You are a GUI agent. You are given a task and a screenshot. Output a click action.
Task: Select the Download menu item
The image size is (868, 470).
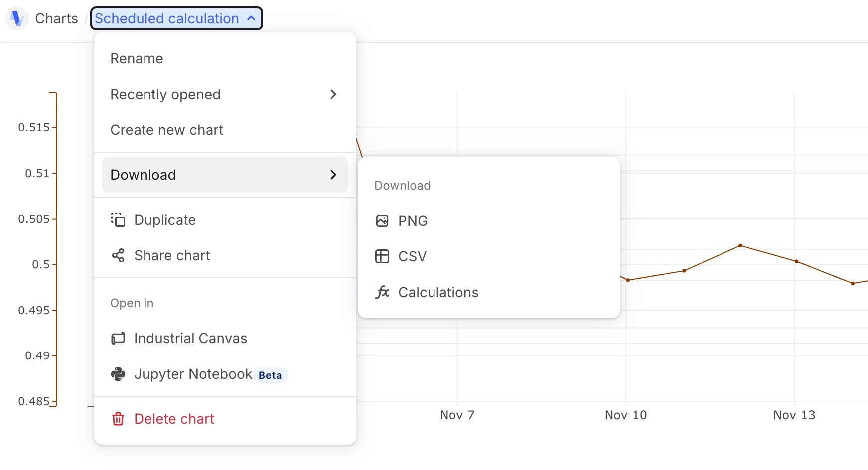144,175
